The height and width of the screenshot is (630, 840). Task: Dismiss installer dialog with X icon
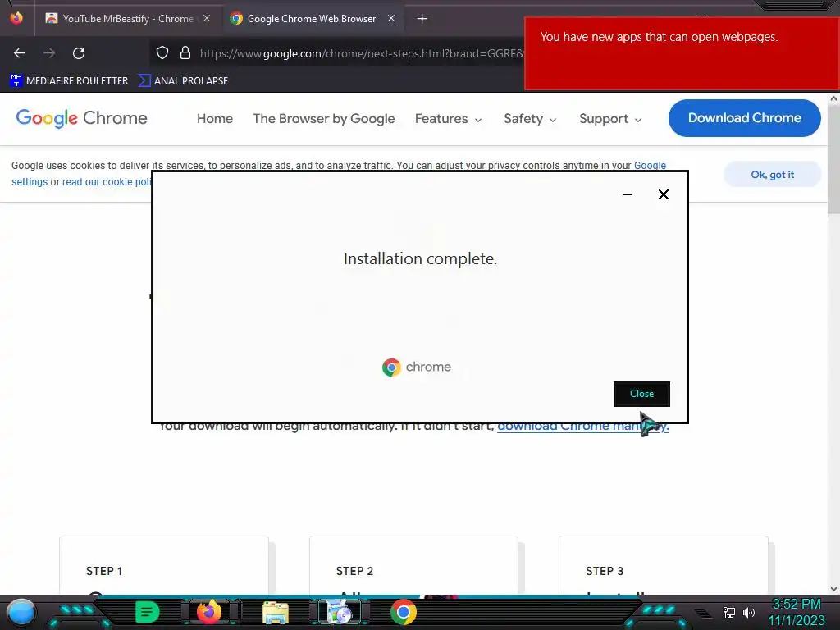(x=663, y=194)
